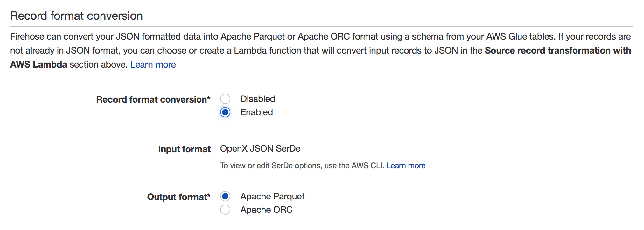The width and height of the screenshot is (644, 230).
Task: Open Learn more link after 'section above'
Action: (x=153, y=64)
